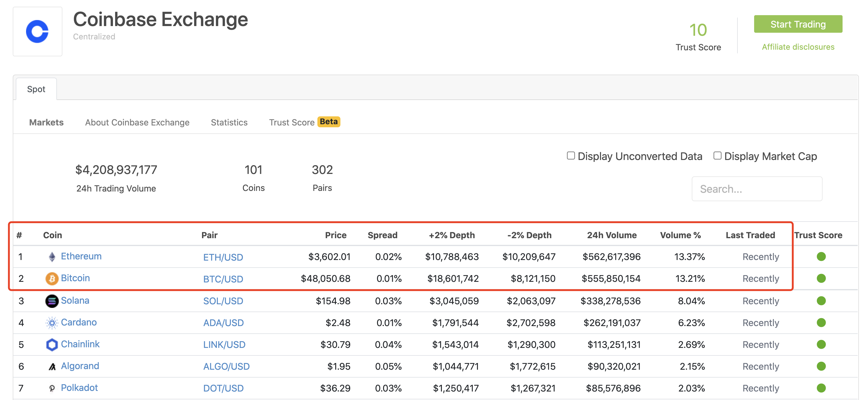
Task: Click the Algorand coin icon
Action: (x=52, y=367)
